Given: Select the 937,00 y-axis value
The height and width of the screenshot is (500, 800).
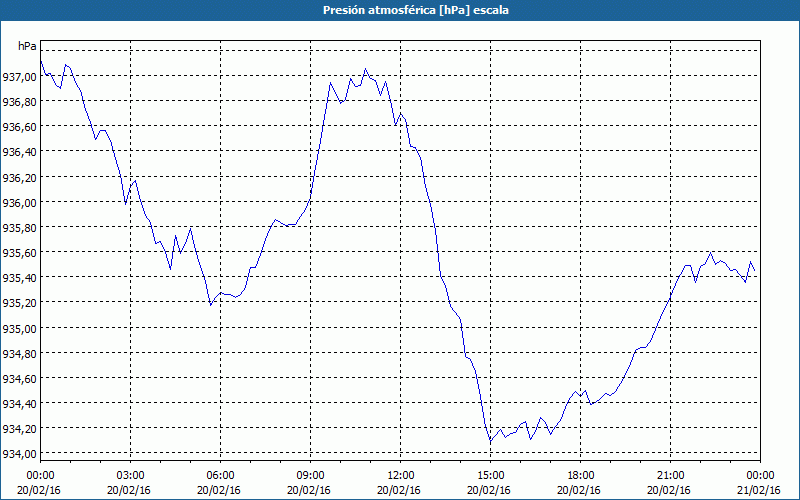Looking at the screenshot, I should (19, 77).
